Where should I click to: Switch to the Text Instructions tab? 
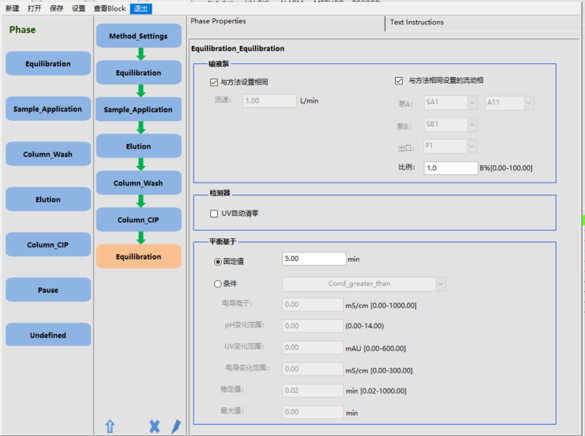[x=417, y=22]
